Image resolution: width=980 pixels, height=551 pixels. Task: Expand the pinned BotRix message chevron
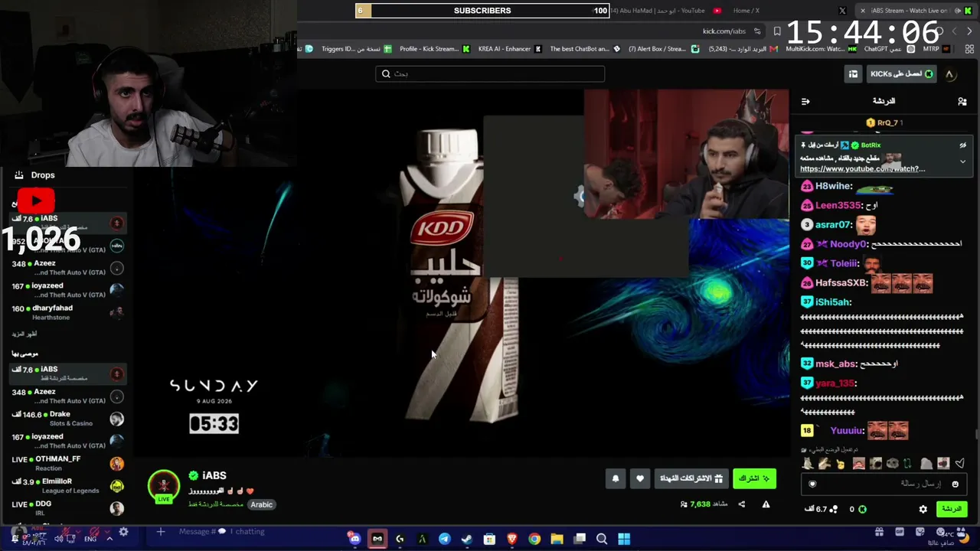962,161
